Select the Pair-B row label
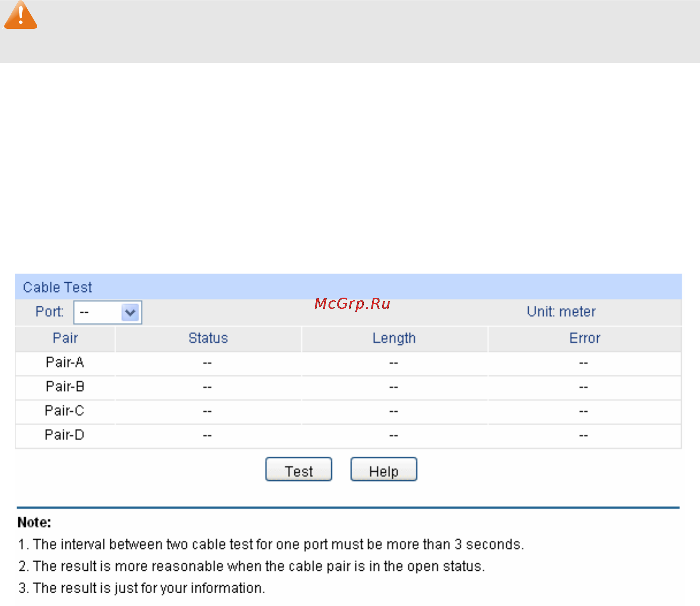This screenshot has width=700, height=606. (x=65, y=387)
